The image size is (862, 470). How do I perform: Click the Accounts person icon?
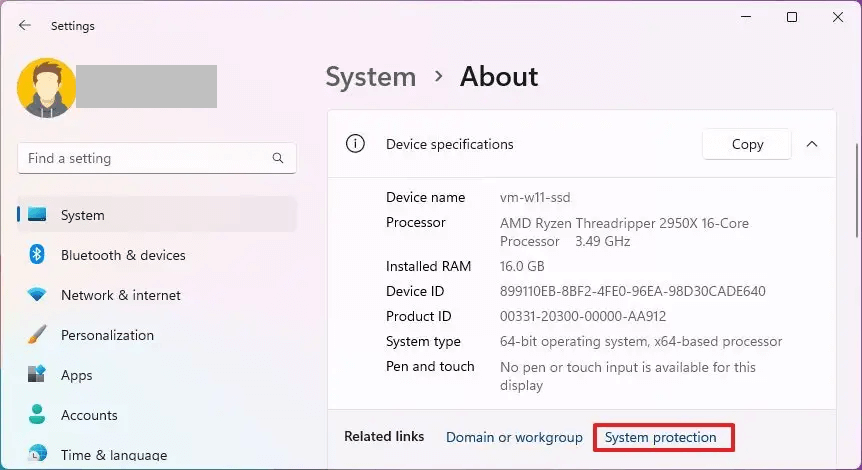[37, 415]
